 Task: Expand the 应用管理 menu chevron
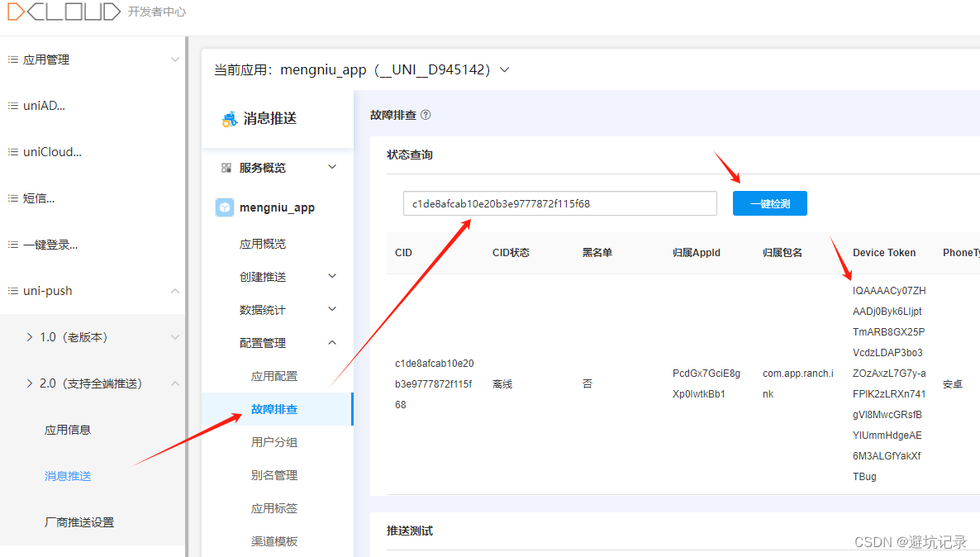175,60
